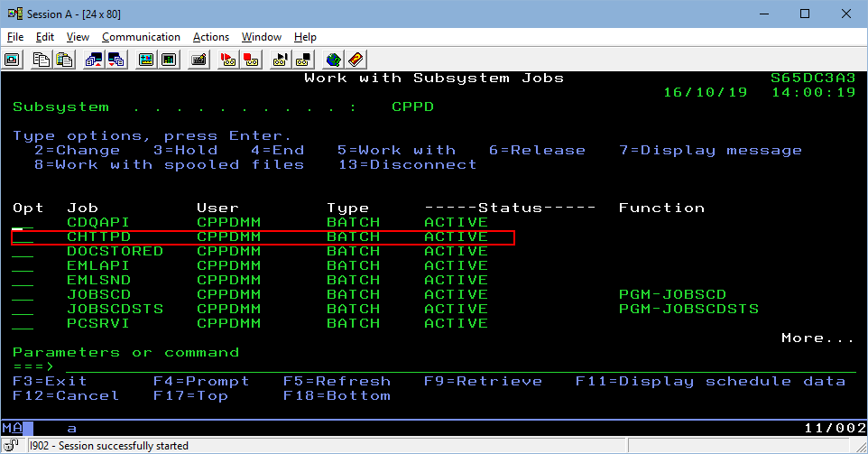Screen dimensions: 868x454
Task: Quit macro playback via black square icon
Action: tap(303, 60)
